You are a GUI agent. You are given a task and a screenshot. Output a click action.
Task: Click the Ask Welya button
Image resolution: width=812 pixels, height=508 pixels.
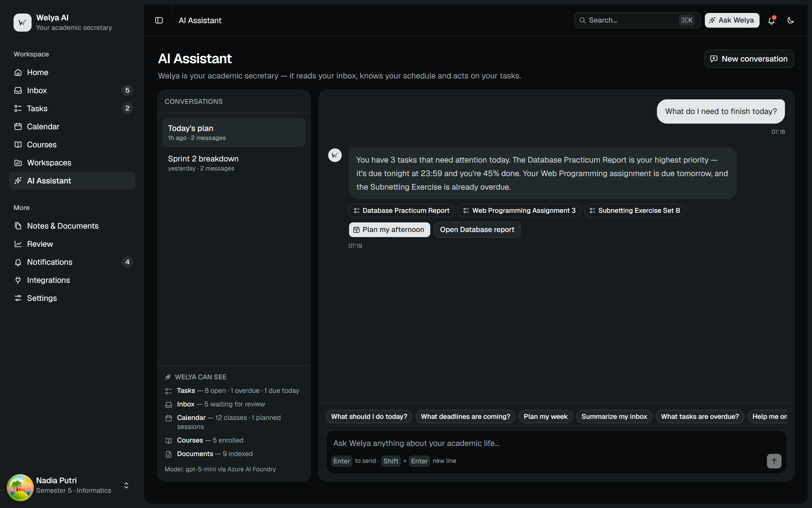pyautogui.click(x=732, y=21)
